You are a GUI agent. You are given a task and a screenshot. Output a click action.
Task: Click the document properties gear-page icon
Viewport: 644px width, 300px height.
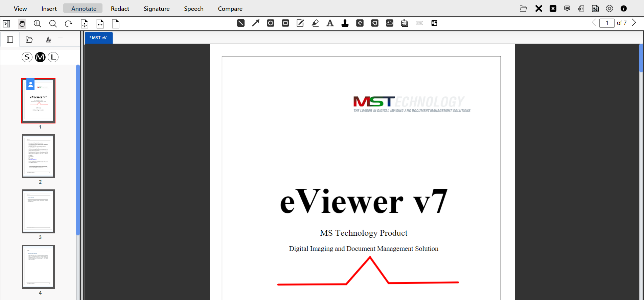coord(581,8)
